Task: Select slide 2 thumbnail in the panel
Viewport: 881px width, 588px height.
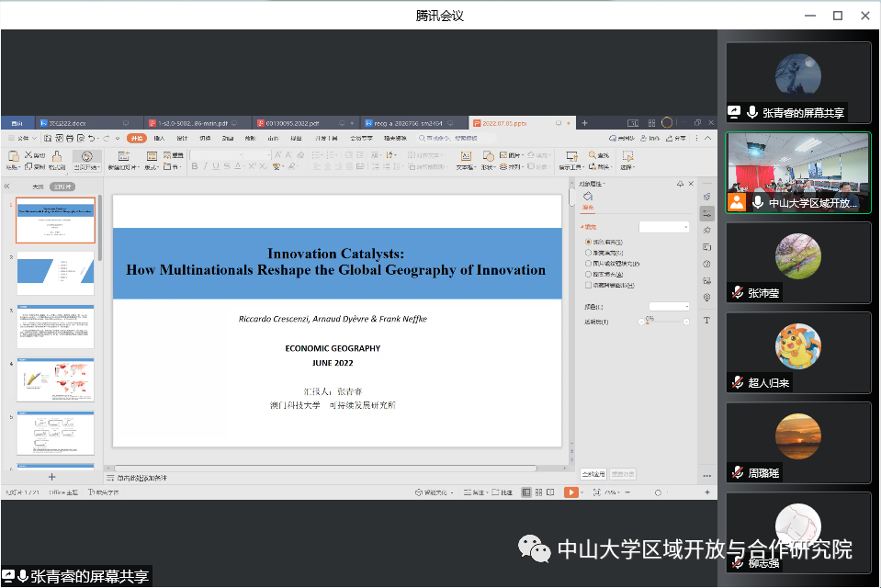Action: pos(55,273)
